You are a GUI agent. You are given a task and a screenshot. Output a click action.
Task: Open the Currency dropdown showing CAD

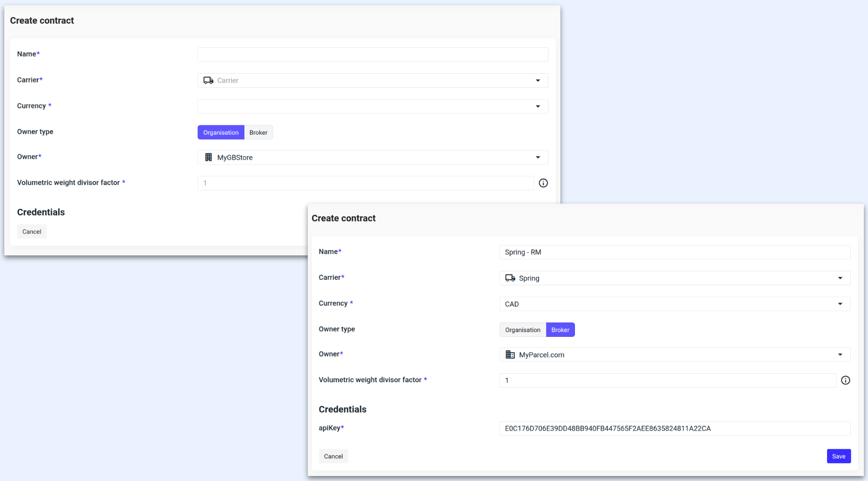840,304
